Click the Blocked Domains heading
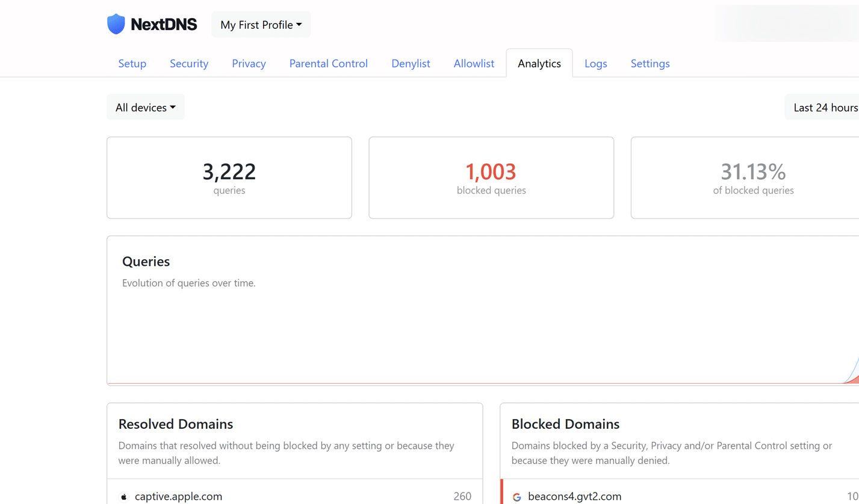The width and height of the screenshot is (859, 504). (566, 424)
